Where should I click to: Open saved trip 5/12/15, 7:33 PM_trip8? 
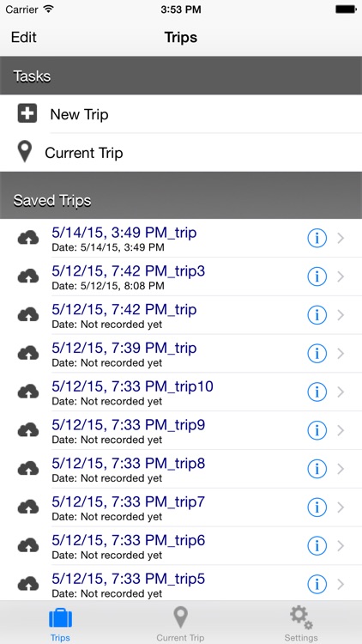181,469
